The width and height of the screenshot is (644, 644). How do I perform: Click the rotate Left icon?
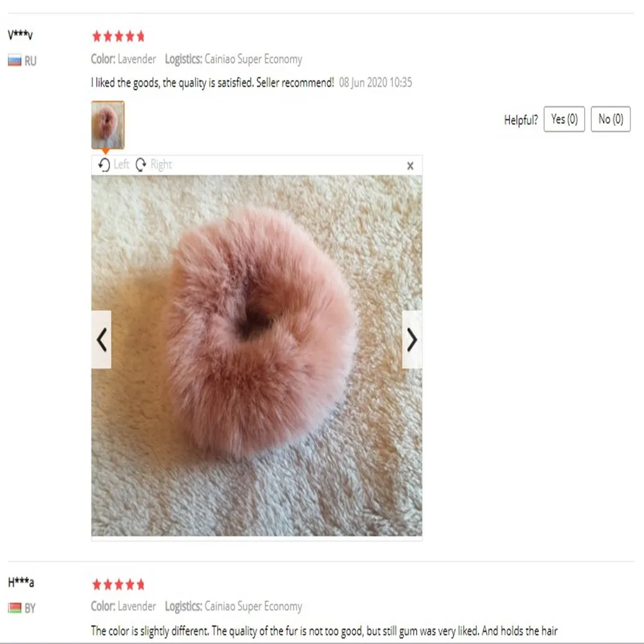104,165
